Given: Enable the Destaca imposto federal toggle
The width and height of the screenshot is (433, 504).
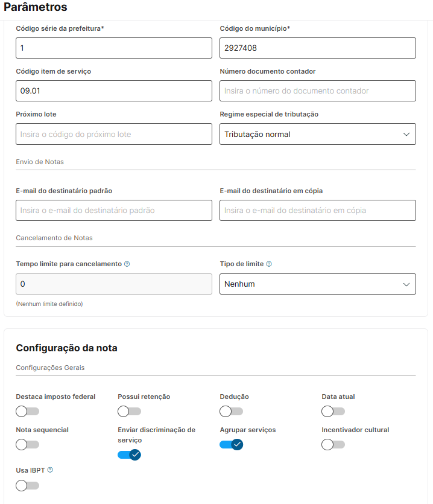Looking at the screenshot, I should coord(27,412).
